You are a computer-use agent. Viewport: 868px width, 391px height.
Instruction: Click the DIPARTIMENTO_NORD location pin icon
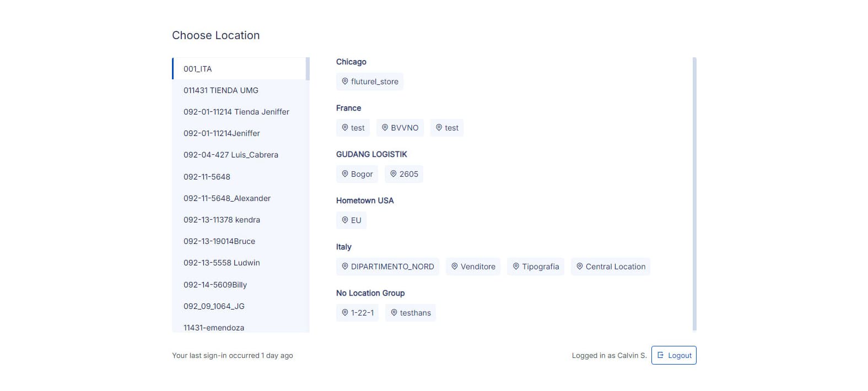pos(345,267)
